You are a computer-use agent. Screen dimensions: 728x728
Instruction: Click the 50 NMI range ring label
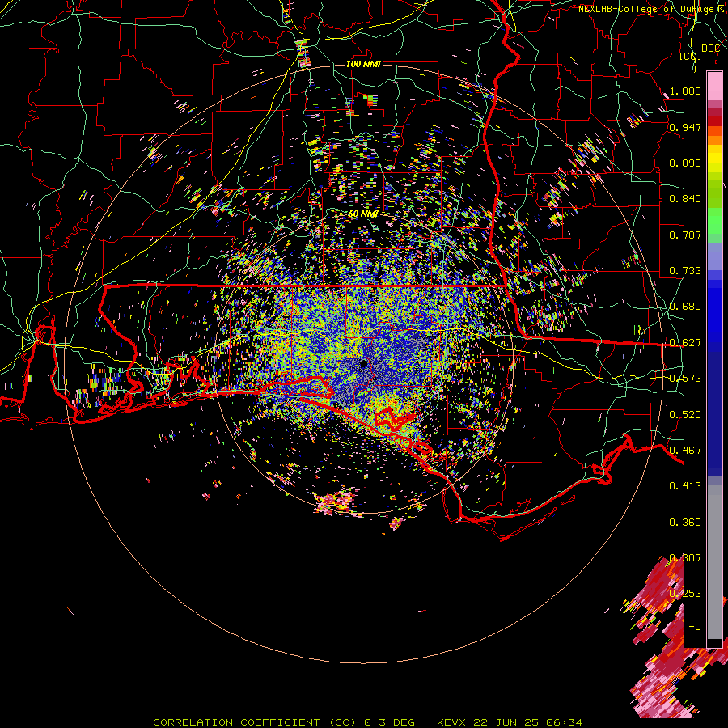pos(363,214)
